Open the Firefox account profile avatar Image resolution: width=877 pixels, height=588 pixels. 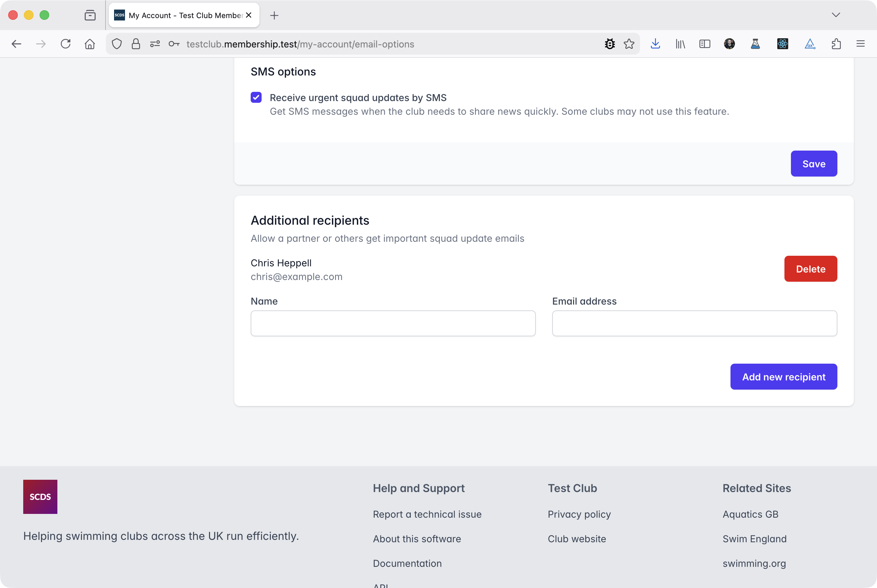(729, 44)
